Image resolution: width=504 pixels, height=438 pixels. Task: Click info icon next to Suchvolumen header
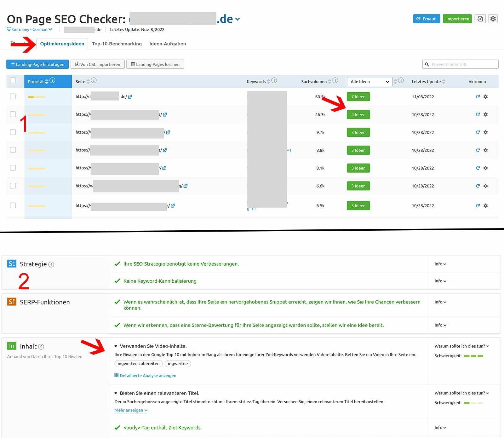click(335, 80)
